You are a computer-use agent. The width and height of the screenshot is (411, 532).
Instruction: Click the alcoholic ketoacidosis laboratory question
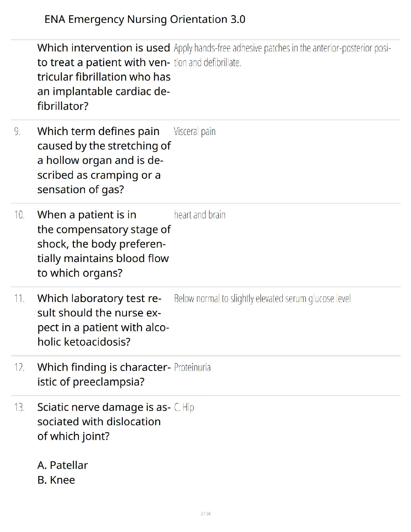(x=103, y=320)
